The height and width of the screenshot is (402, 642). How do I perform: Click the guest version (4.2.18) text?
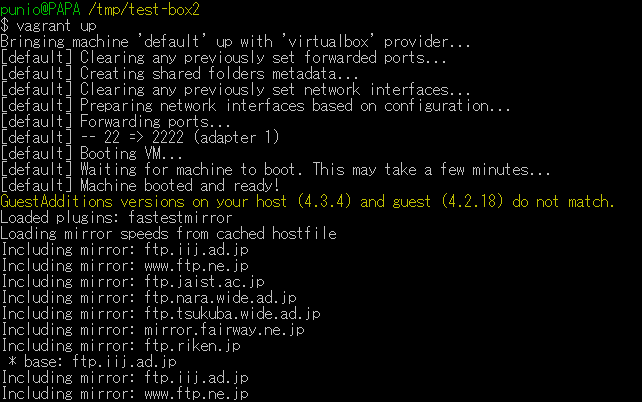pos(472,202)
